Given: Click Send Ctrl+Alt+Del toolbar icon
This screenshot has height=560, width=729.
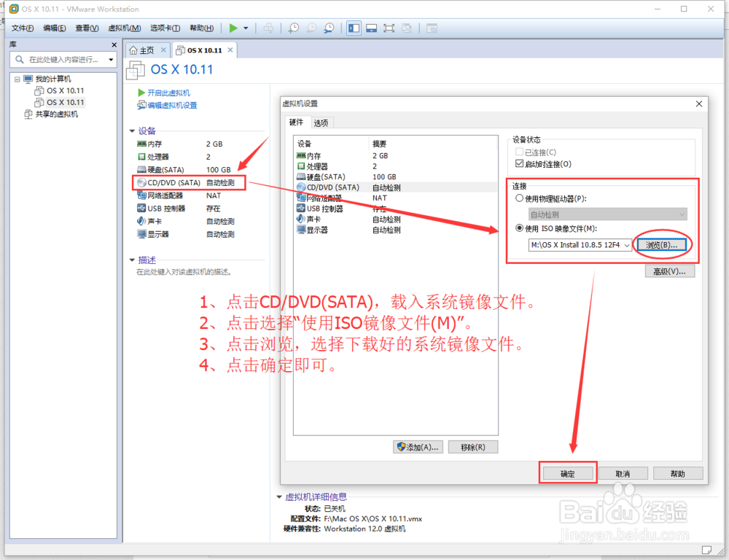Looking at the screenshot, I should pos(268,28).
